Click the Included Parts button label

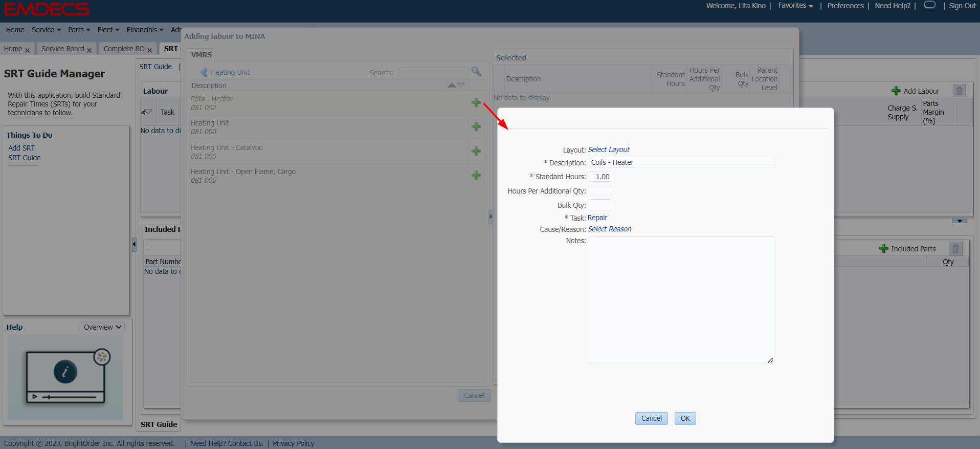tap(913, 249)
